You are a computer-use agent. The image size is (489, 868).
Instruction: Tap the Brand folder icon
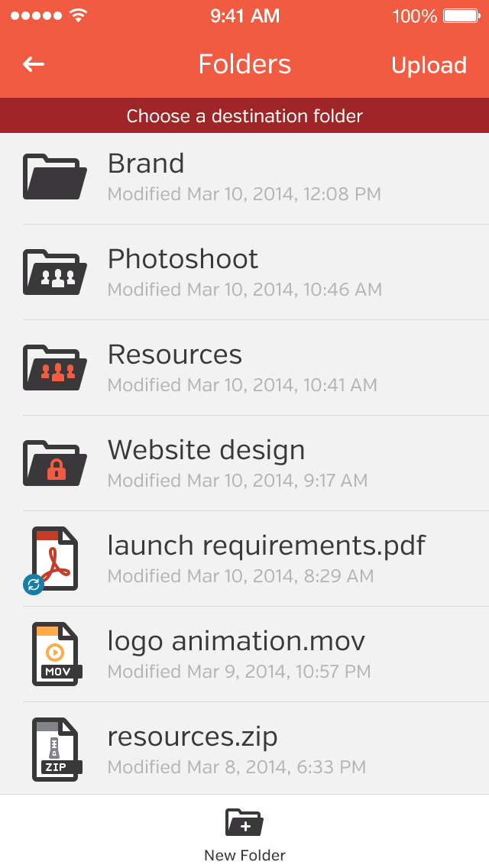(54, 177)
